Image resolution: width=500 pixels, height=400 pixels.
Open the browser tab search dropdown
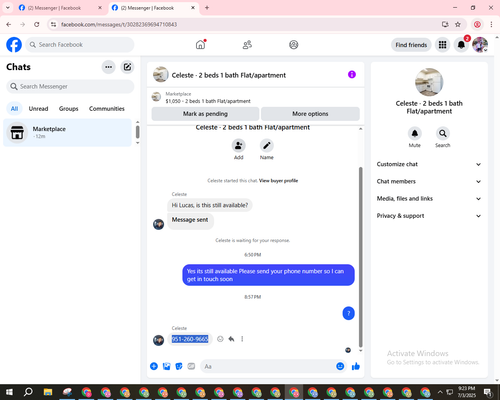[x=8, y=7]
